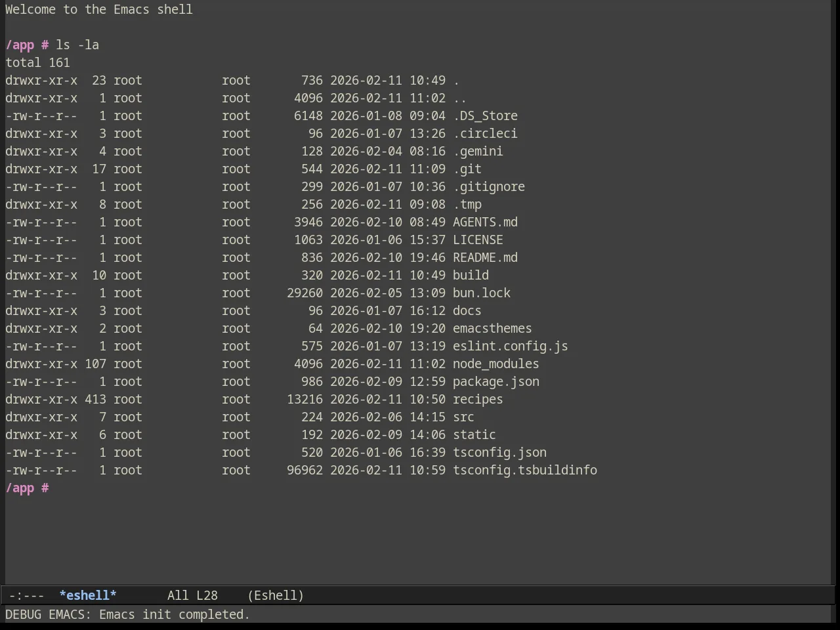
Task: Select the recipes directory name
Action: [478, 400]
